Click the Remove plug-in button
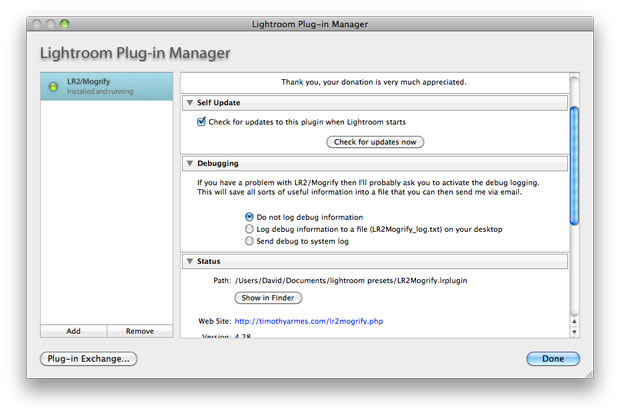This screenshot has height=415, width=620. tap(140, 331)
